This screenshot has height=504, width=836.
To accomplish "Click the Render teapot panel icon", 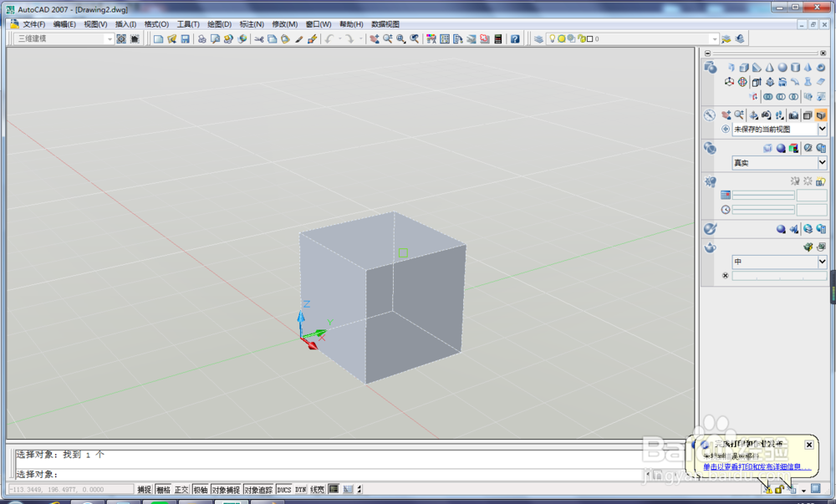I will 710,247.
